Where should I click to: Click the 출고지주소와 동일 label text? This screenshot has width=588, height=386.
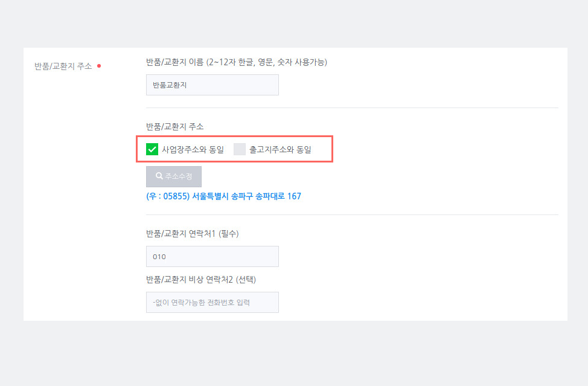click(280, 150)
